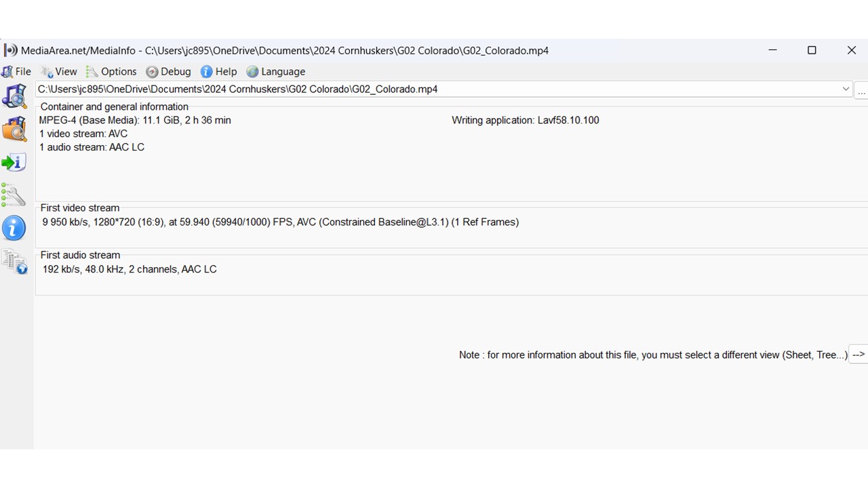Click the 'First audio stream' group label
Image resolution: width=868 pixels, height=488 pixels.
click(x=80, y=255)
